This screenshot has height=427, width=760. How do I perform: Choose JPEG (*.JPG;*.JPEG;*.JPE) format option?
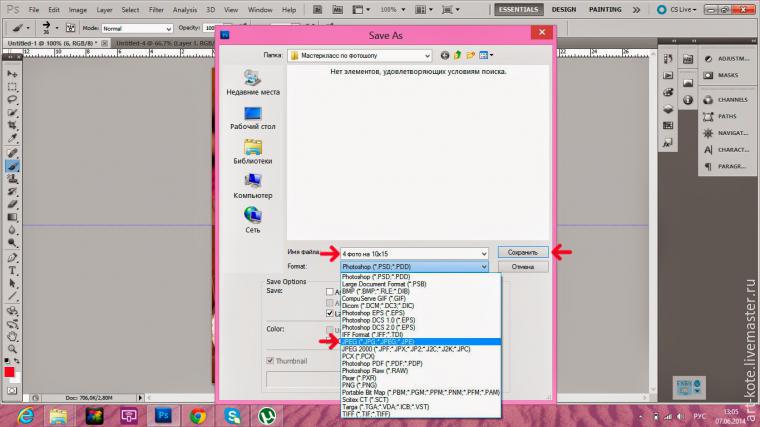420,342
